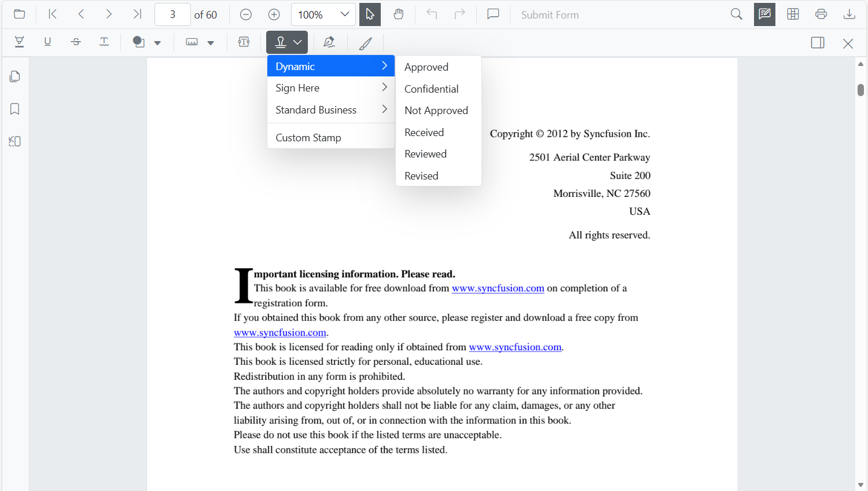Print the current document
Image resolution: width=868 pixels, height=491 pixels.
[x=821, y=14]
